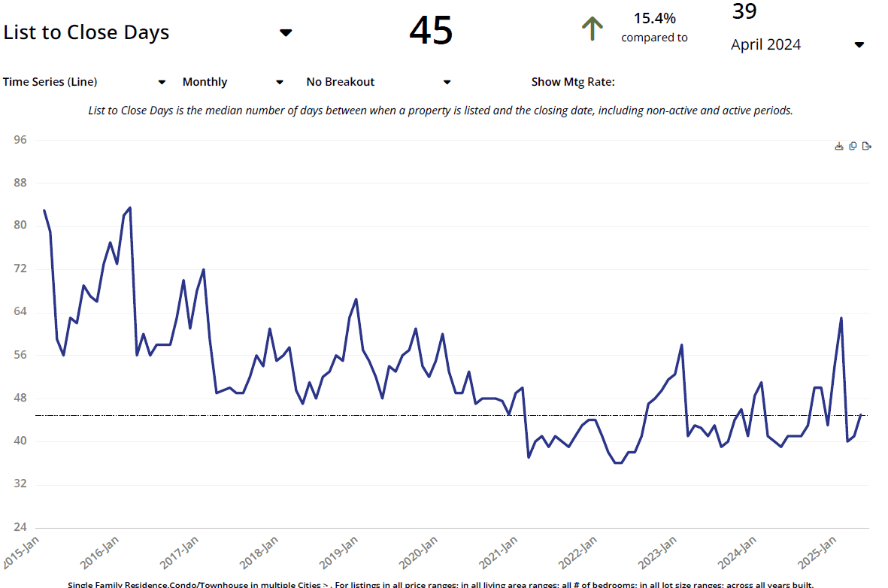Click the 2017-Jan label on the x-axis
888x588 pixels.
(x=180, y=553)
